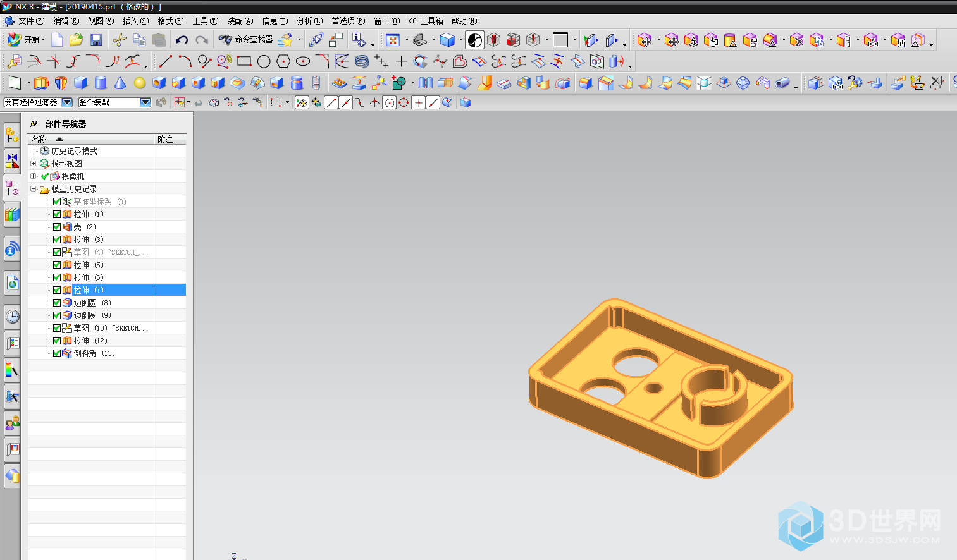Select the 拉伸 (5) feature row
This screenshot has width=957, height=560.
pyautogui.click(x=107, y=265)
